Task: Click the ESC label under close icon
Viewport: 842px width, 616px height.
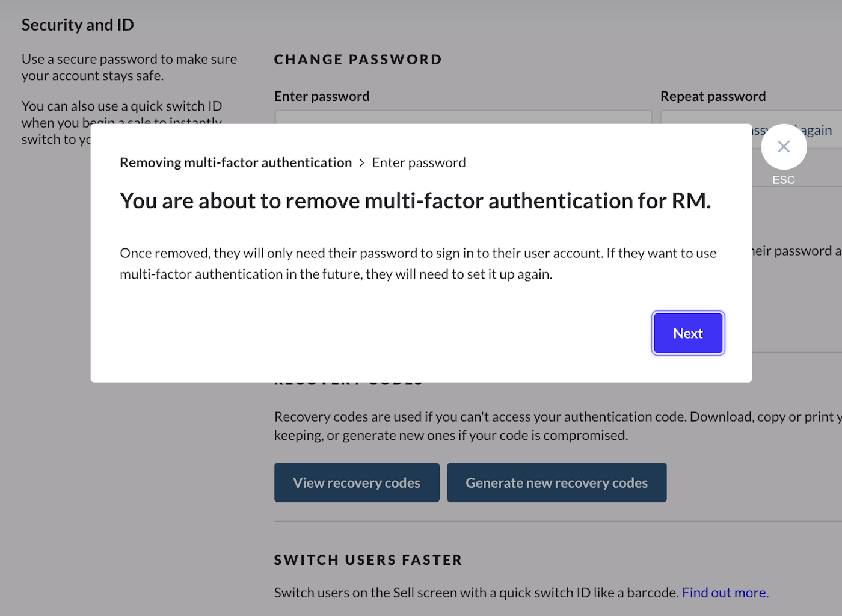Action: point(783,180)
